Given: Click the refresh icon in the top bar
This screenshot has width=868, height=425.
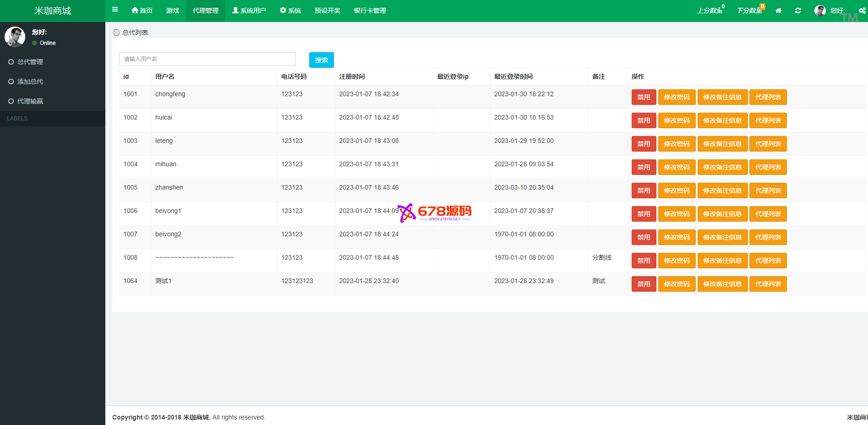Looking at the screenshot, I should click(x=798, y=11).
